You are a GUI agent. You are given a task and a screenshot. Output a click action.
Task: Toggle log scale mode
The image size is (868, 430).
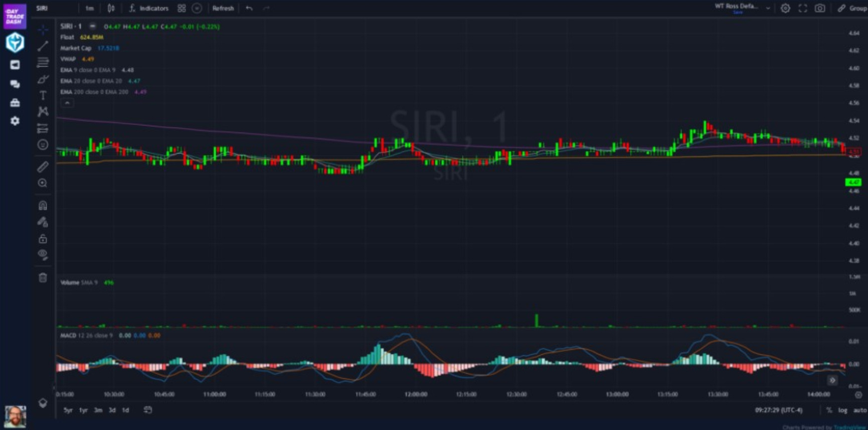point(842,410)
